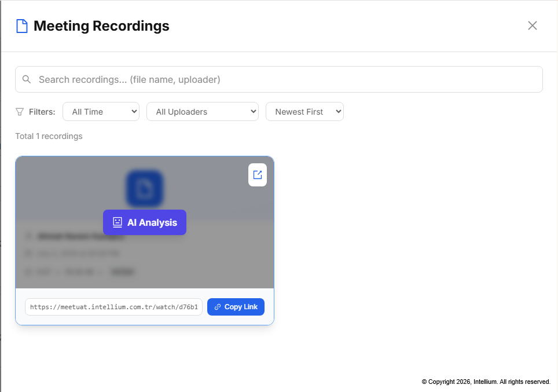Viewport: 558px width, 392px height.
Task: Open recording in new window icon
Action: pos(257,175)
